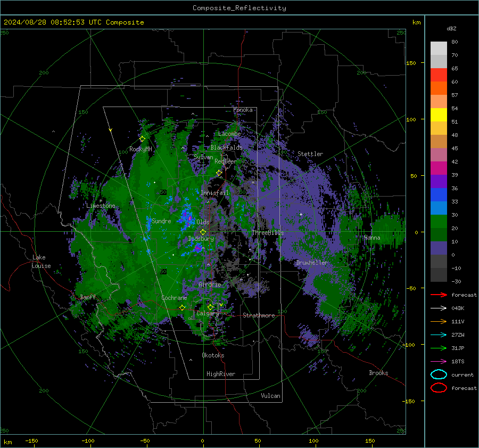Click the Calgary city label
The image size is (479, 448).
pyautogui.click(x=208, y=313)
